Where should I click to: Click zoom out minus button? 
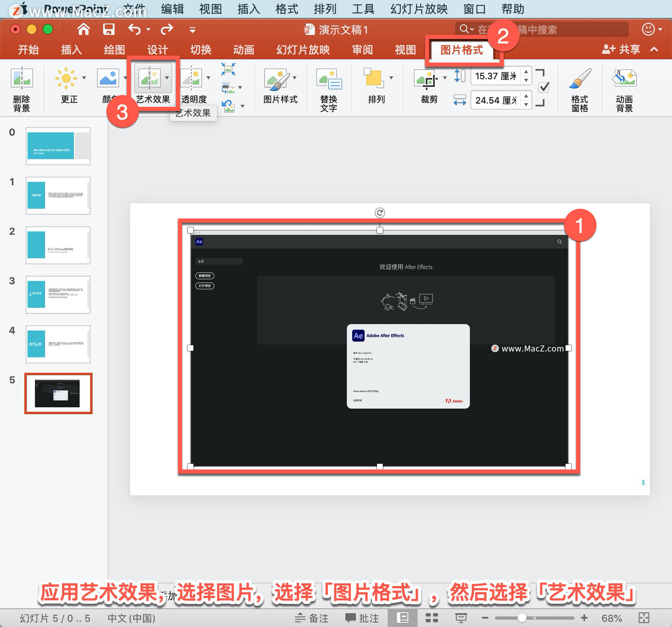pyautogui.click(x=485, y=618)
